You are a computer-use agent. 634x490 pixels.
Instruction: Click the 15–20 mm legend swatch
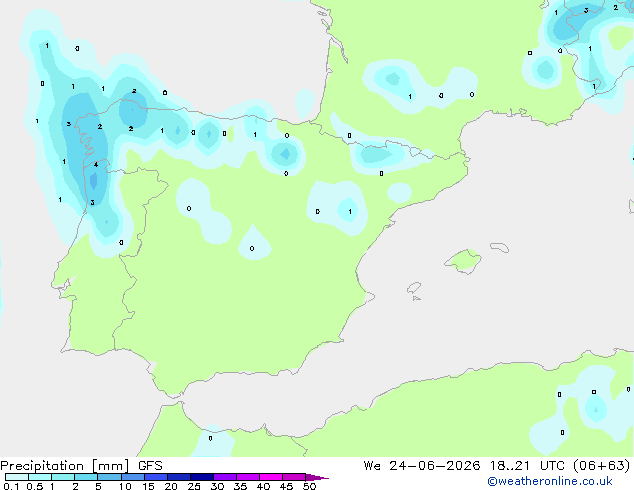[x=156, y=477]
